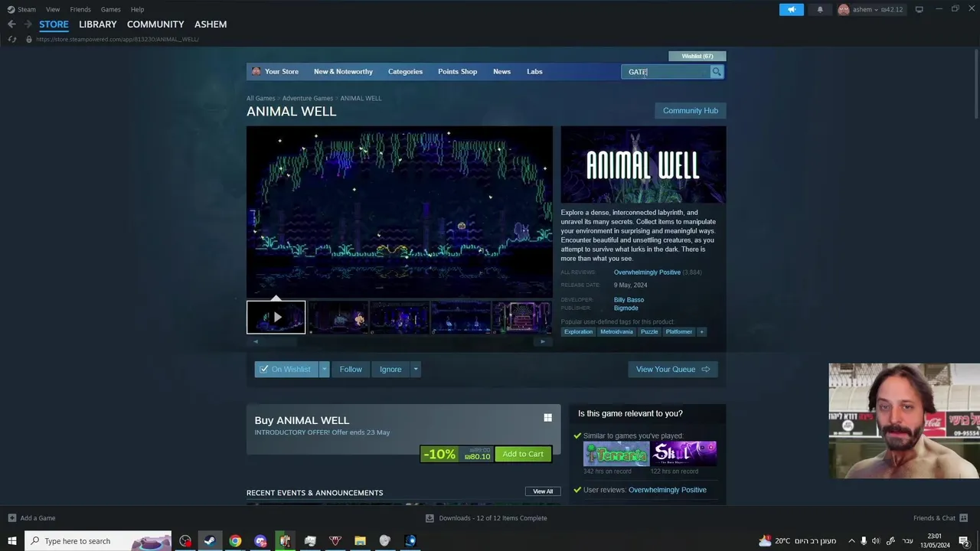Image resolution: width=980 pixels, height=551 pixels.
Task: Click the Ignore button
Action: coord(390,369)
